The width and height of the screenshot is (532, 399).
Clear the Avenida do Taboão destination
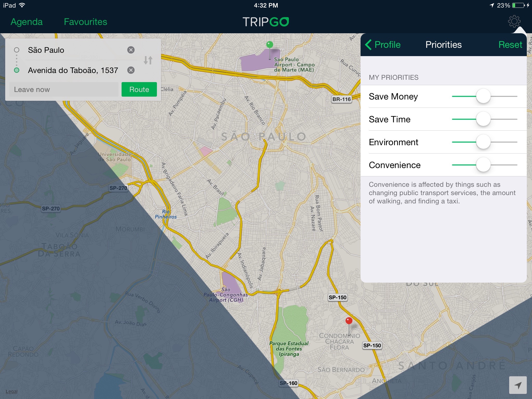[x=131, y=70]
